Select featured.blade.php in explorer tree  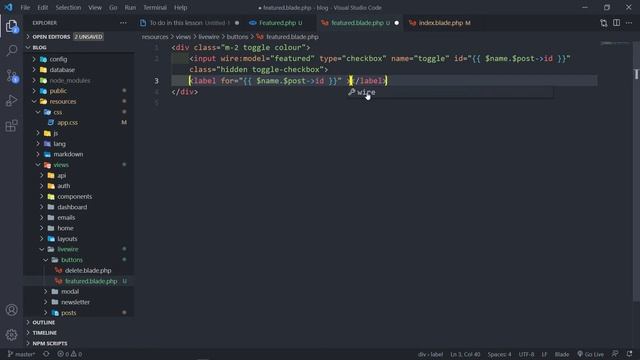[x=91, y=281]
